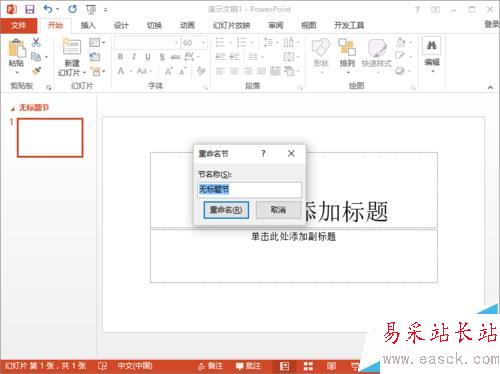
Task: Switch to Normal view icon in status bar
Action: click(x=284, y=366)
